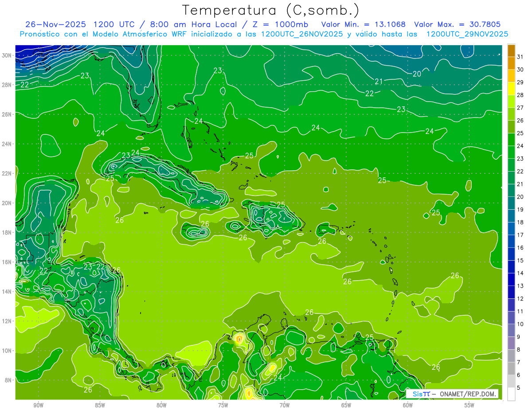Click legend scale value '31'
Viewport: 532px width, 411px height.
click(520, 56)
